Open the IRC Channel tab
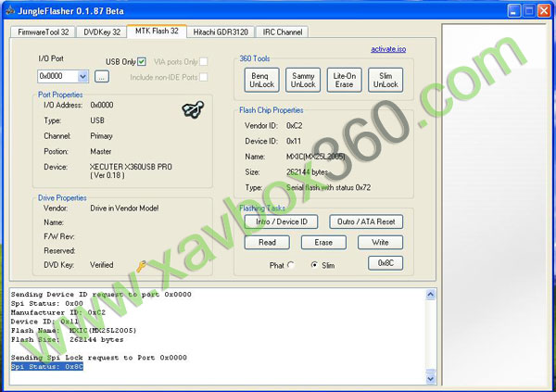The width and height of the screenshot is (556, 392). click(283, 32)
